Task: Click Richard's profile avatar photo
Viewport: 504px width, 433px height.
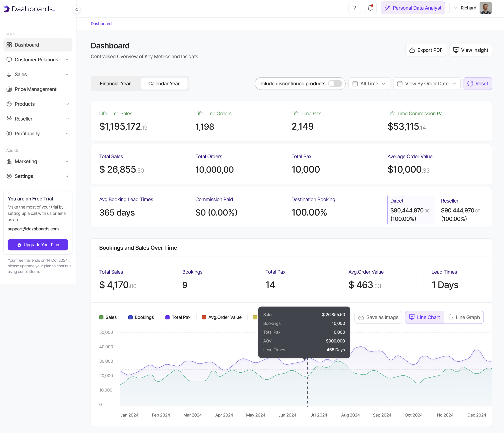Action: coord(485,8)
